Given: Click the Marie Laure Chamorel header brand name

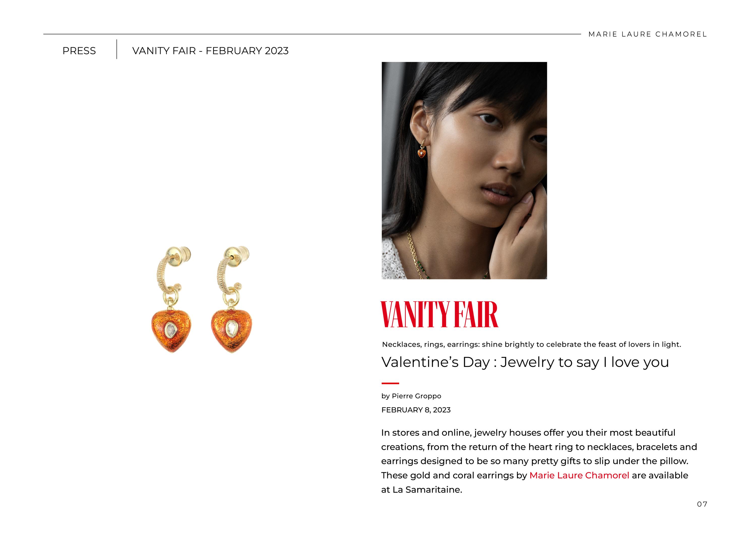Looking at the screenshot, I should 648,34.
